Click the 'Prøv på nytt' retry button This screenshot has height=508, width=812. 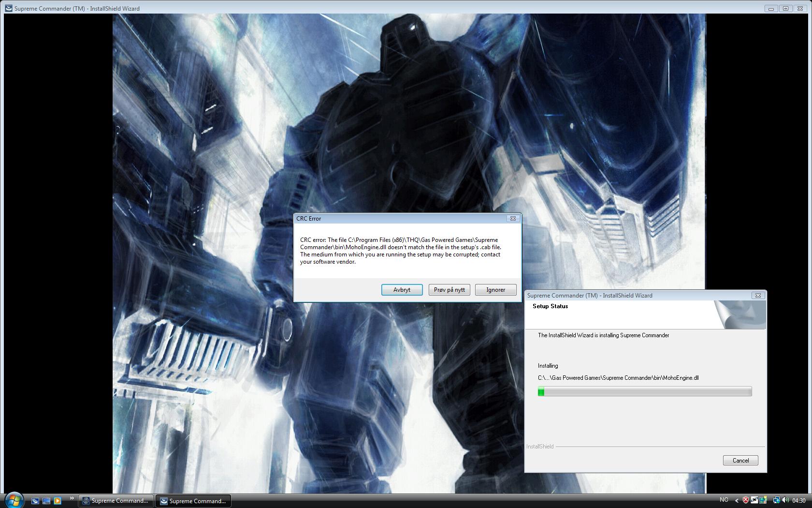[x=449, y=290]
